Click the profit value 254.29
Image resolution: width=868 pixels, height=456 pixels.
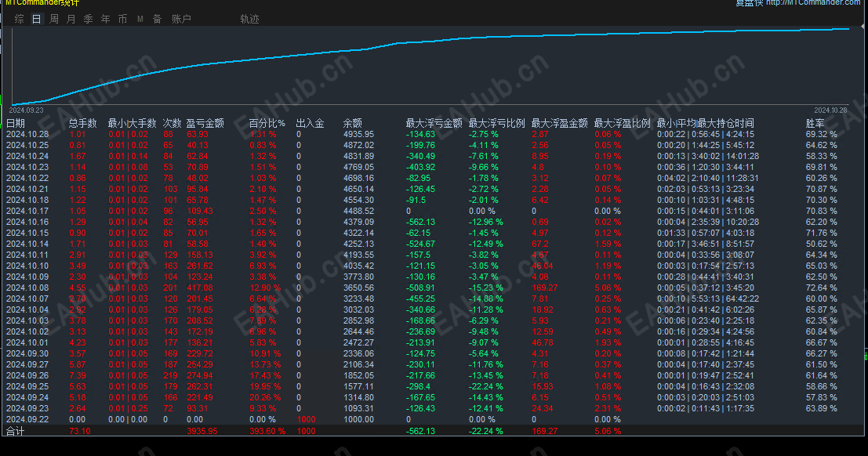200,364
